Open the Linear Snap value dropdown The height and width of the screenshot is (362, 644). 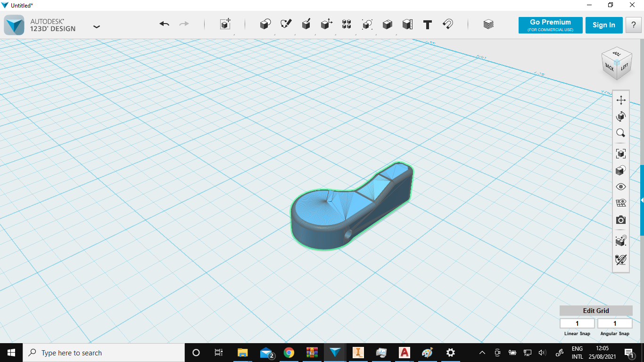577,323
